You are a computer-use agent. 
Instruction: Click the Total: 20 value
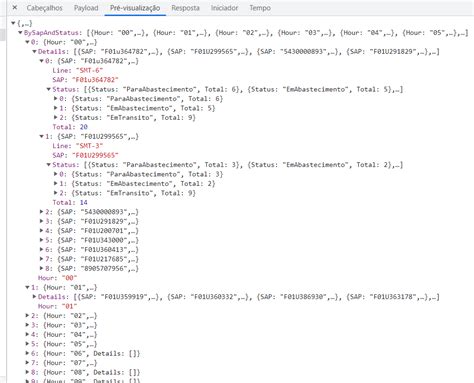83,127
